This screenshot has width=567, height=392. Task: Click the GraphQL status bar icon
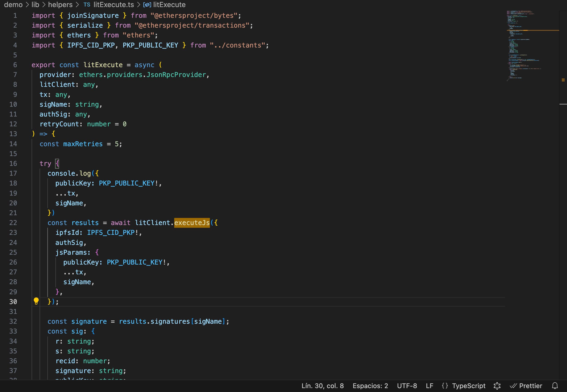pyautogui.click(x=497, y=386)
